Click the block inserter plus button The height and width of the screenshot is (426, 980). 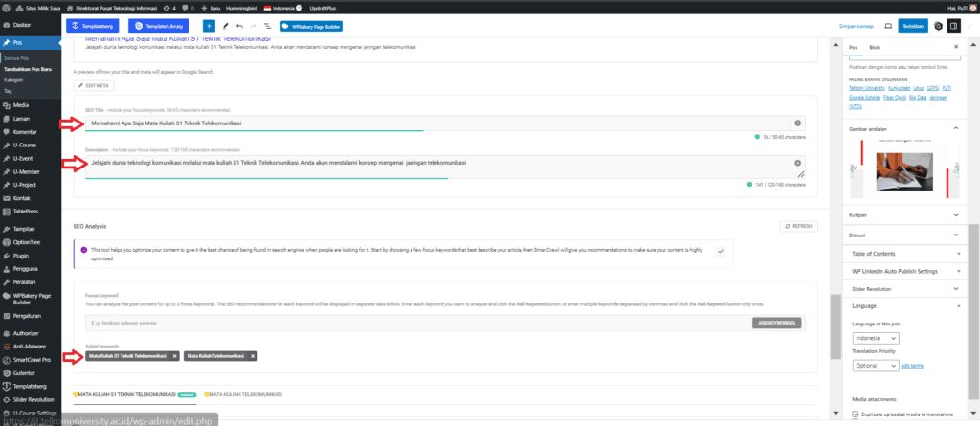tap(209, 26)
